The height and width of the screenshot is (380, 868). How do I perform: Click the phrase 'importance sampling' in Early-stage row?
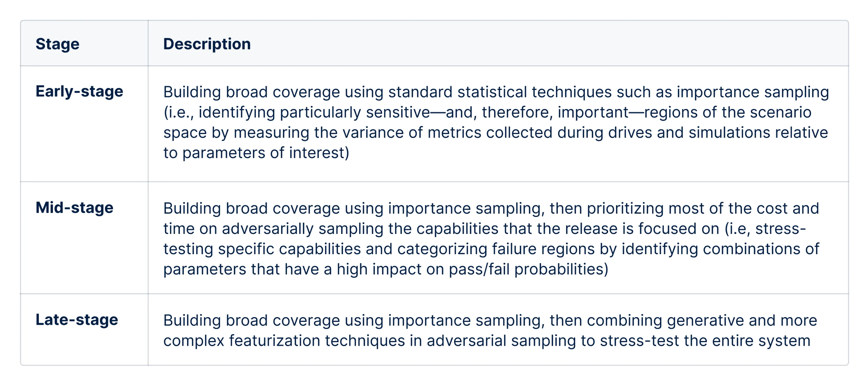pyautogui.click(x=753, y=92)
